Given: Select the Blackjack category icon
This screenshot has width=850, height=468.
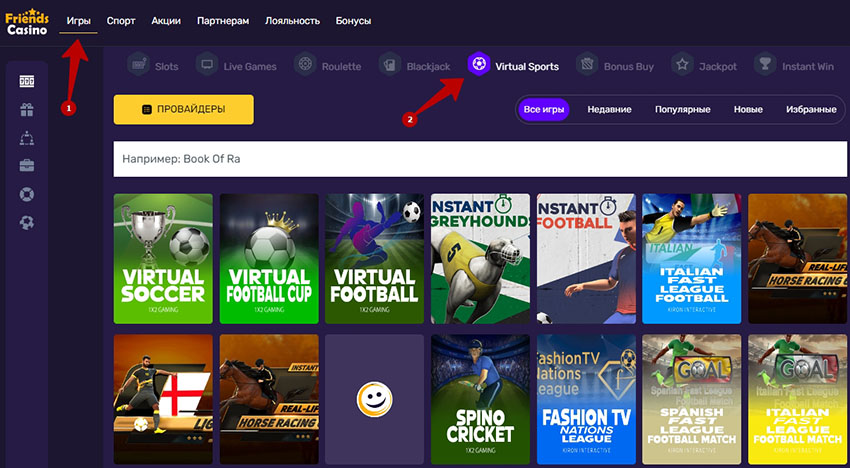Looking at the screenshot, I should pyautogui.click(x=390, y=64).
